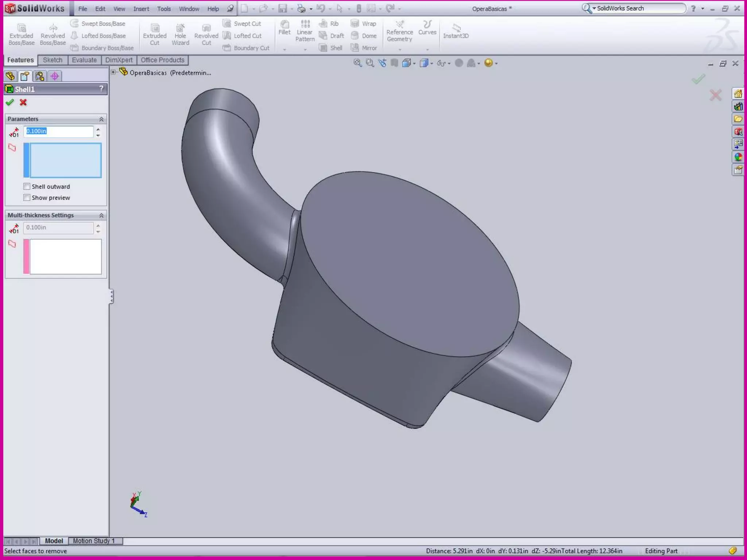Switch to the Motion Study 1 tab

(94, 541)
